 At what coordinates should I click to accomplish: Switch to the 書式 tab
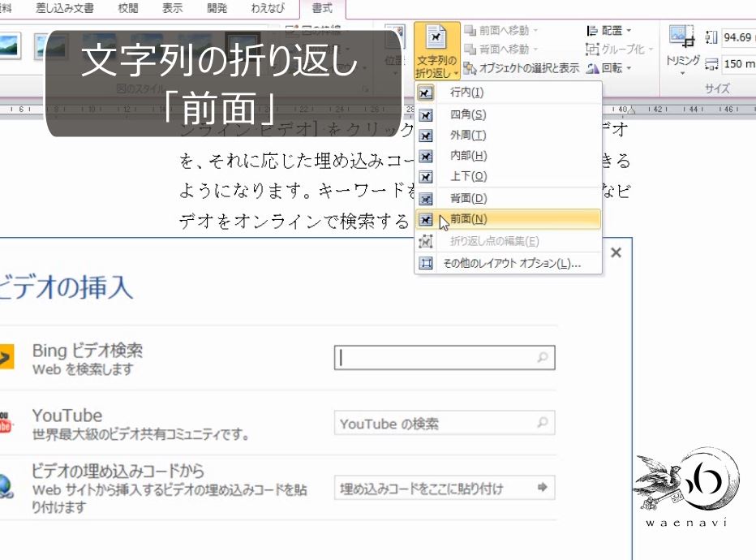pos(322,8)
